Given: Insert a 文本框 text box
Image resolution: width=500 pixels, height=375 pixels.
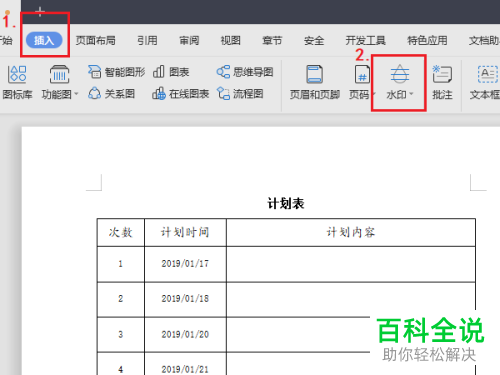Looking at the screenshot, I should (x=485, y=83).
